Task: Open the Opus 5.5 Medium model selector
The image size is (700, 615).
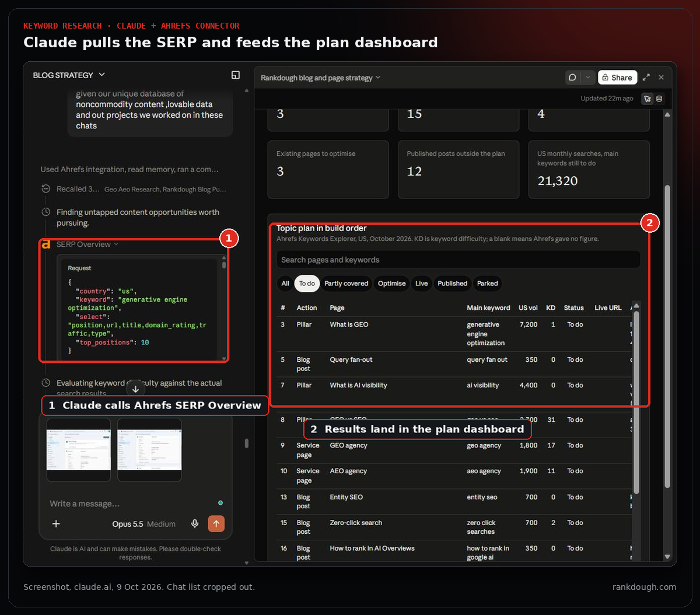Action: coord(143,524)
